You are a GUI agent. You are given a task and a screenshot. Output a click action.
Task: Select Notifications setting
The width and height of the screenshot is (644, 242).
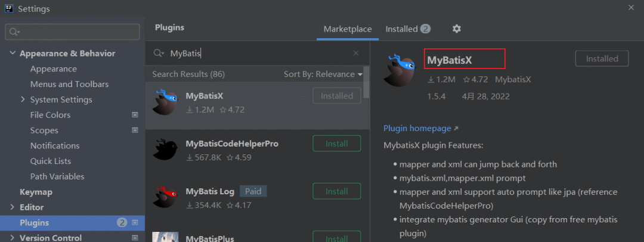pyautogui.click(x=55, y=146)
